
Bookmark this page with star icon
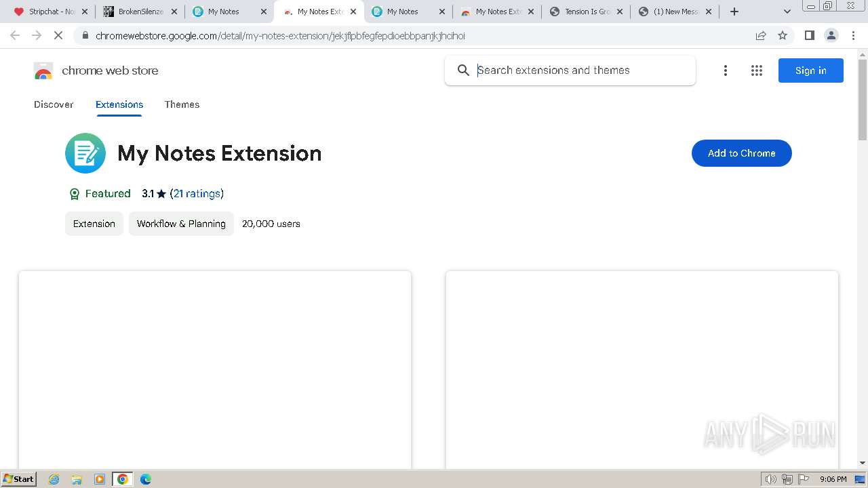783,35
